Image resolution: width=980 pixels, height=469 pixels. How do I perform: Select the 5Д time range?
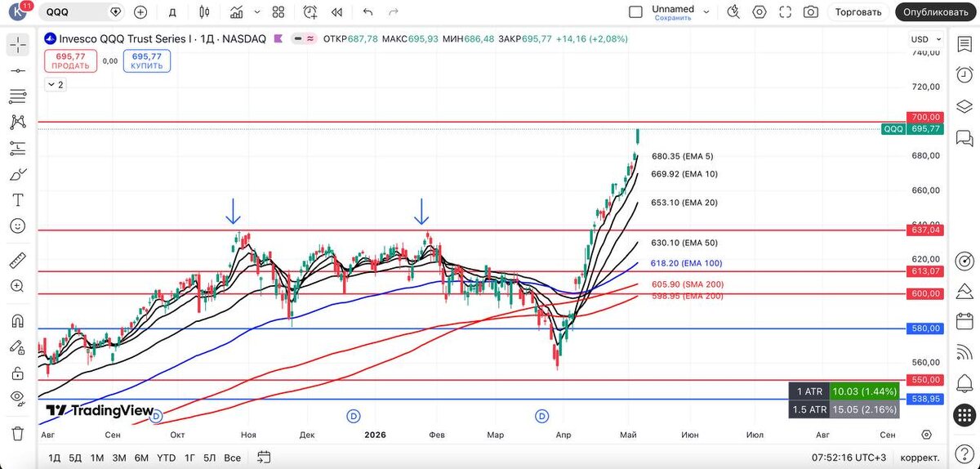pyautogui.click(x=75, y=457)
